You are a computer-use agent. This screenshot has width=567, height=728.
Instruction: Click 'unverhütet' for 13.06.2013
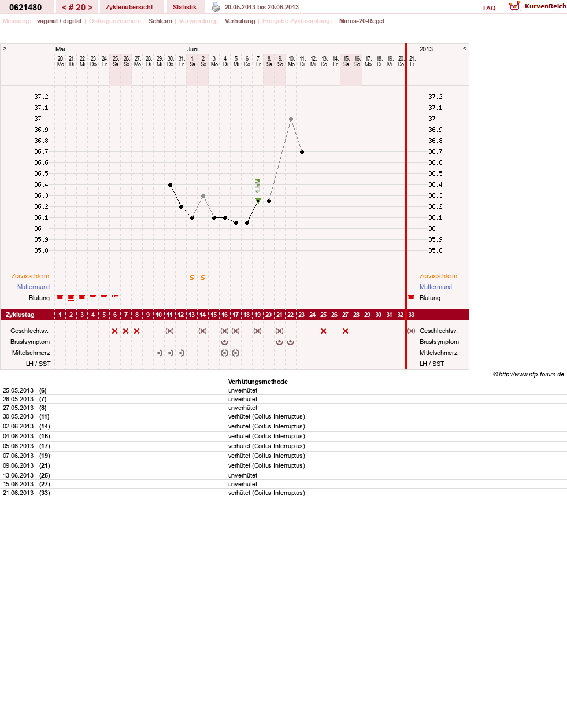tap(243, 475)
